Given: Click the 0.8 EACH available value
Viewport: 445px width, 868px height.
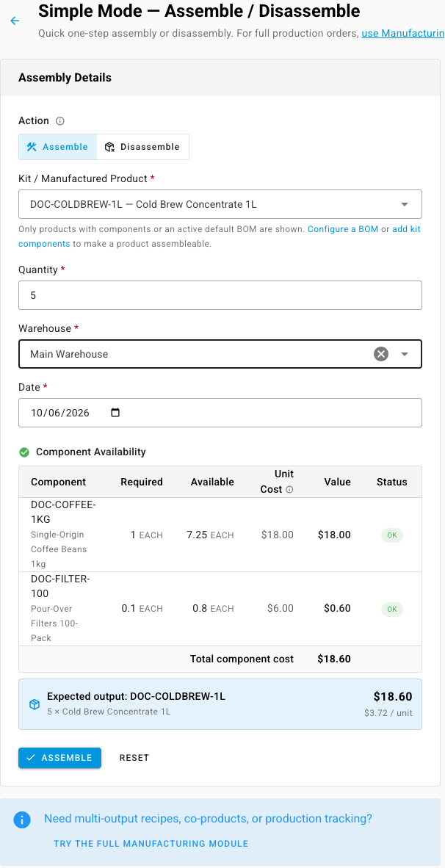Looking at the screenshot, I should click(213, 608).
